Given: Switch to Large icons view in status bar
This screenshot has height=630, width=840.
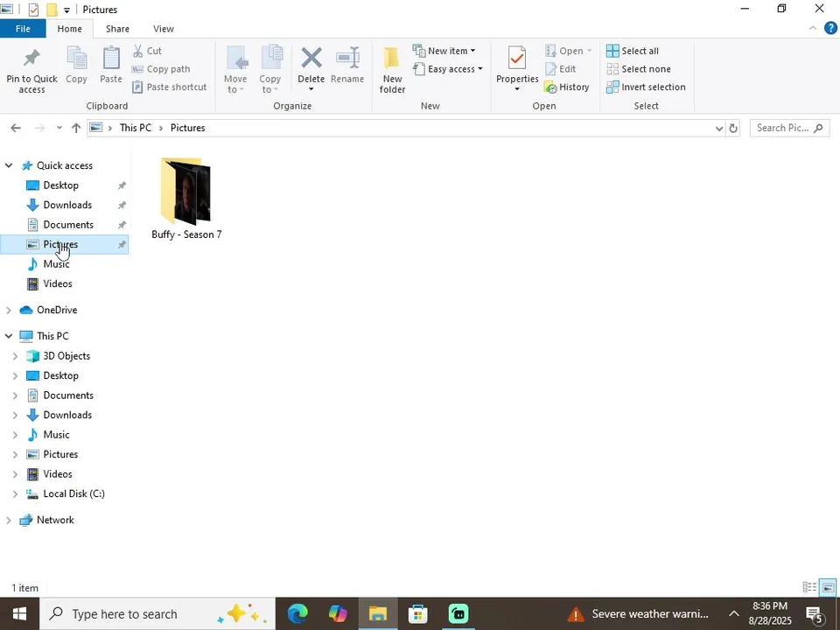Looking at the screenshot, I should click(x=829, y=588).
